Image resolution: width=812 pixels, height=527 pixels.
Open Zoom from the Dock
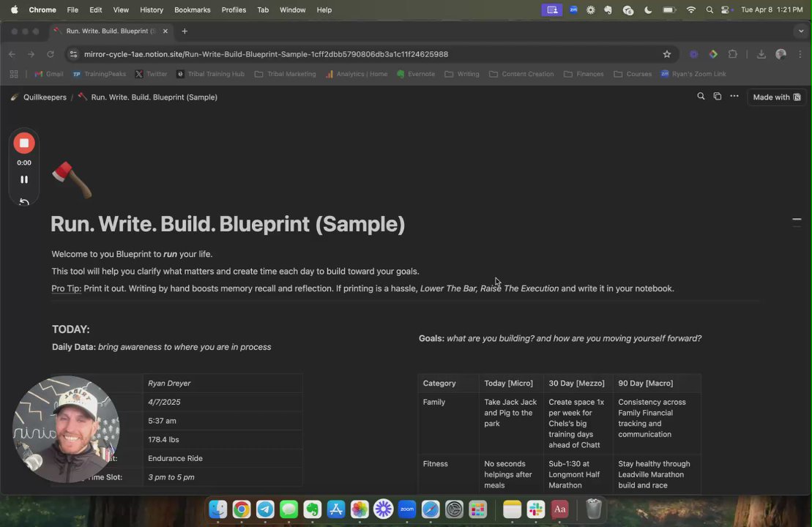[407, 509]
